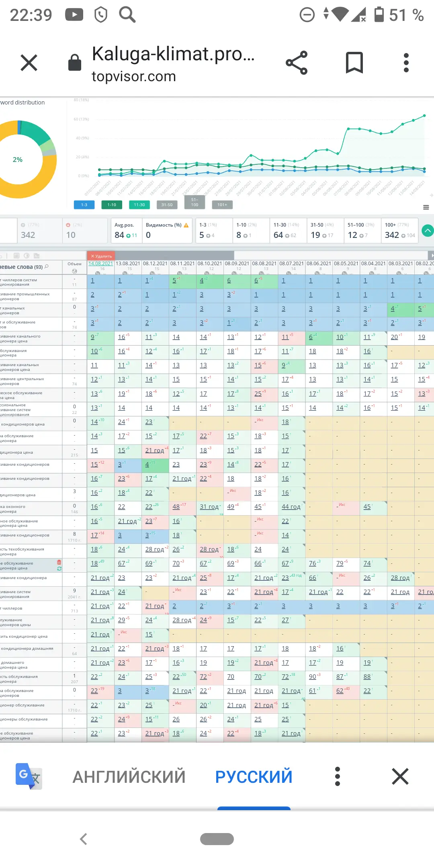This screenshot has height=868, width=434.
Task: Toggle the 11-30 chart legend
Action: point(139,205)
